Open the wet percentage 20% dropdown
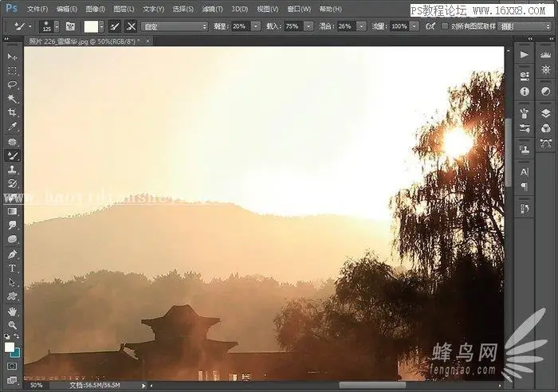558x392 pixels. 256,26
